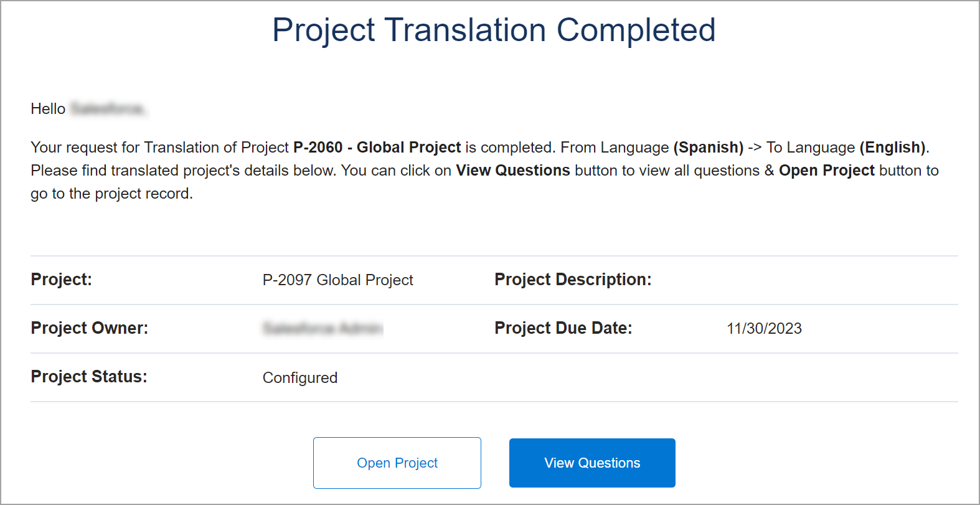980x505 pixels.
Task: Click the bold P-2060 - Global Project text
Action: click(x=377, y=148)
